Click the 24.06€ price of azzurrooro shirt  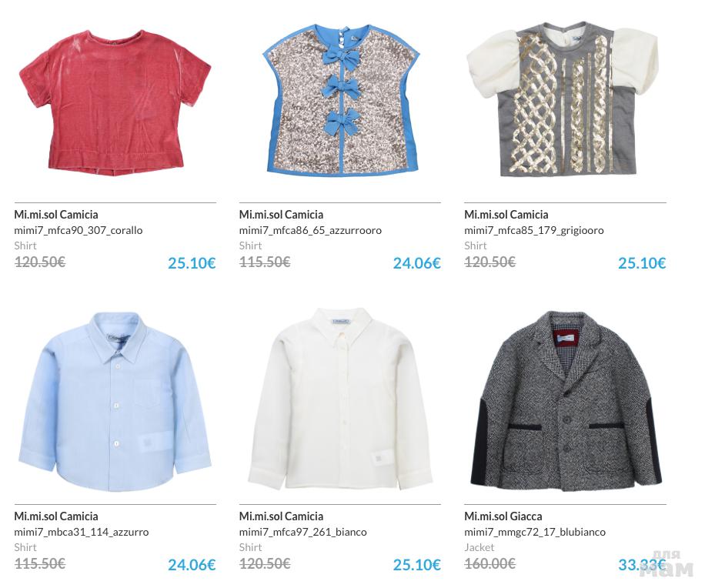(417, 263)
